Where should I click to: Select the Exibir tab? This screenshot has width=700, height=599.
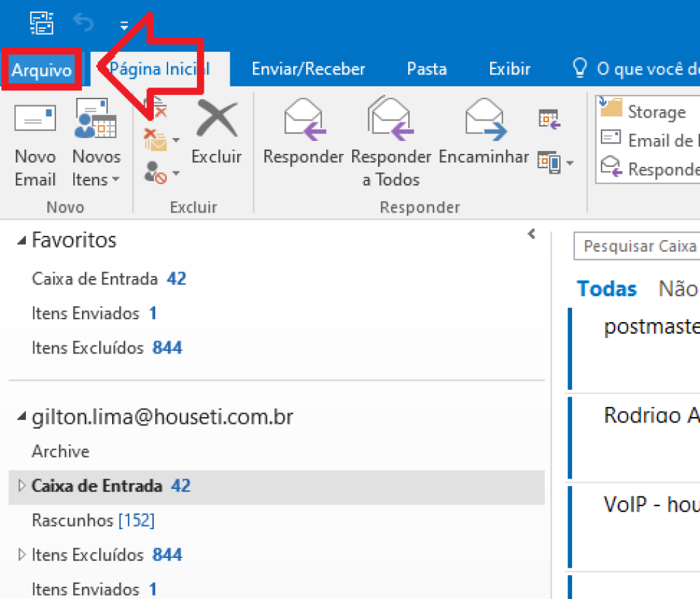pos(509,69)
